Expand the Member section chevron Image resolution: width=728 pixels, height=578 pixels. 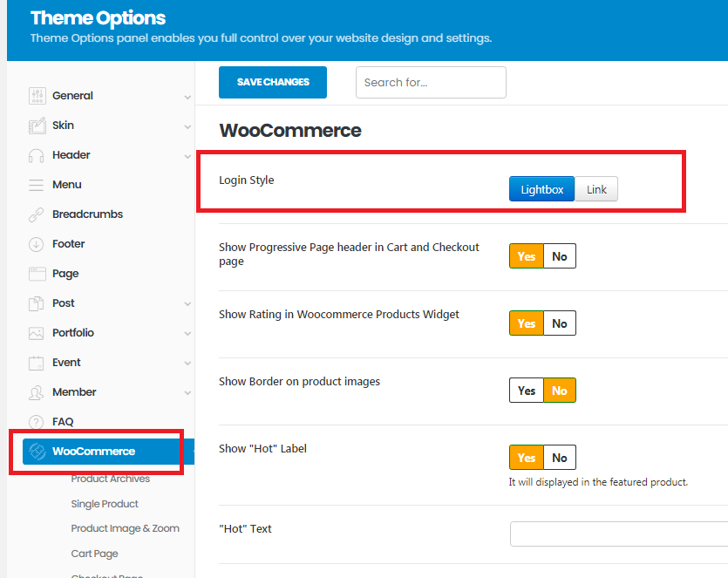(x=187, y=393)
